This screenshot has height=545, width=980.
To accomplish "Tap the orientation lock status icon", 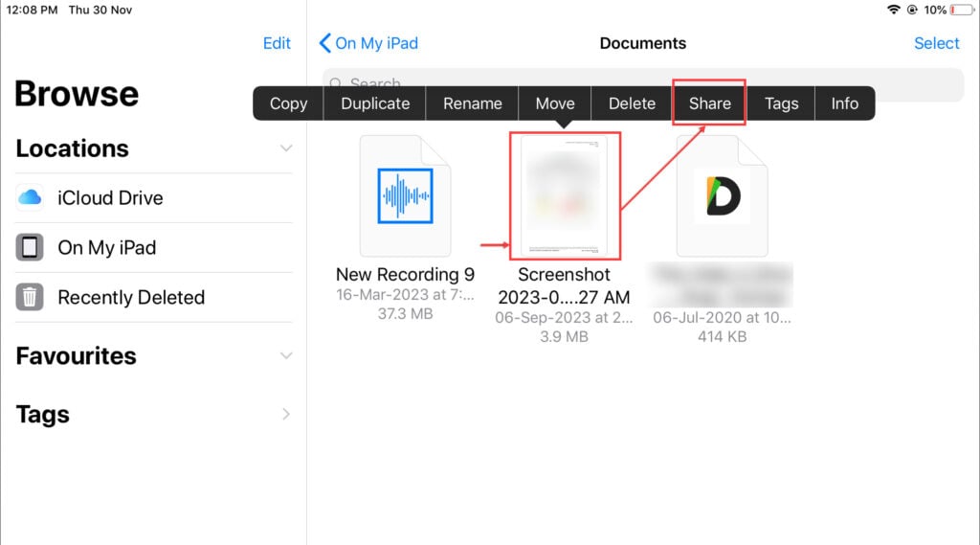I will coord(912,10).
